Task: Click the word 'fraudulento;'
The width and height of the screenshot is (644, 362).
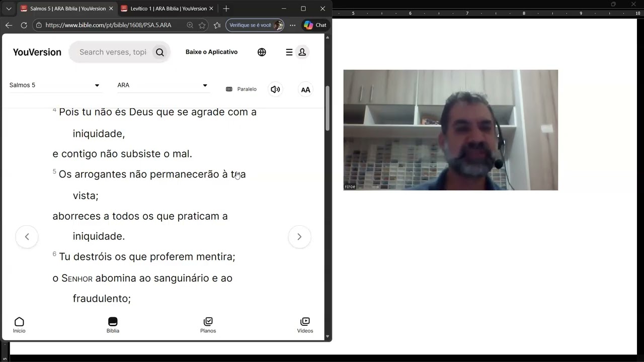Action: 102,299
